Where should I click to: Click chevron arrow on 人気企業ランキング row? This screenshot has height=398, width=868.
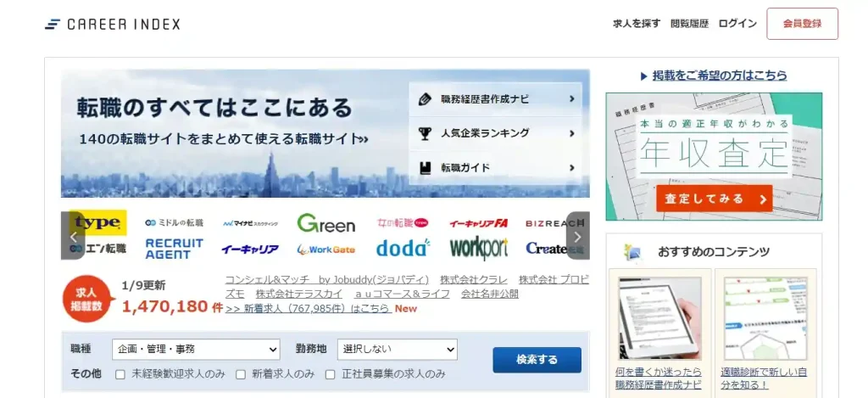coord(572,133)
